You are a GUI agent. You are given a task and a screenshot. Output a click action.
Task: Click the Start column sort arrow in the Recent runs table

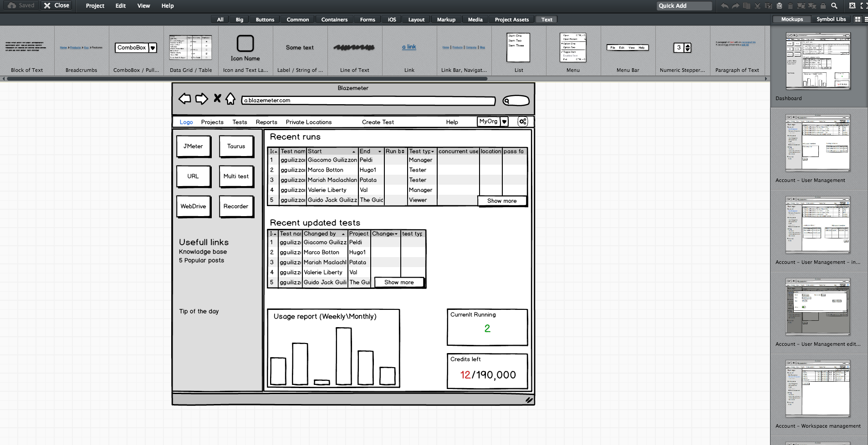click(354, 152)
